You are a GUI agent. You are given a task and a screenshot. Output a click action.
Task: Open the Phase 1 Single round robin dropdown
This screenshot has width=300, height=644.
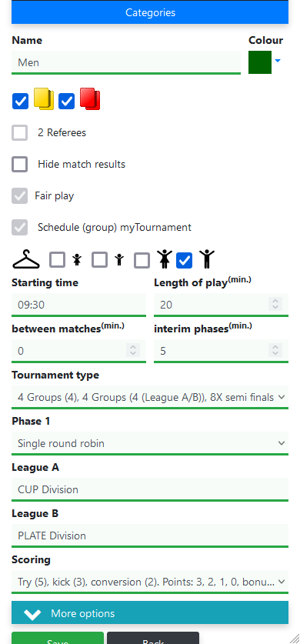coord(150,444)
